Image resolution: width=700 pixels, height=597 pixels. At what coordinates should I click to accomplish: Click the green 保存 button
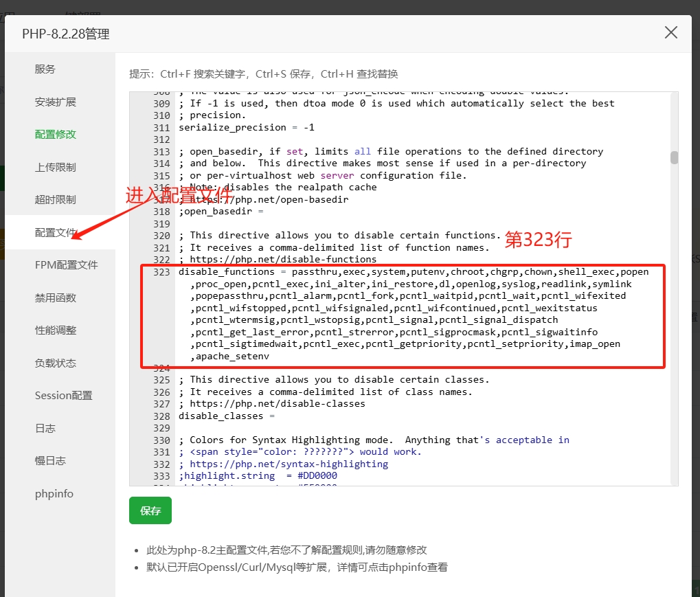click(x=150, y=510)
